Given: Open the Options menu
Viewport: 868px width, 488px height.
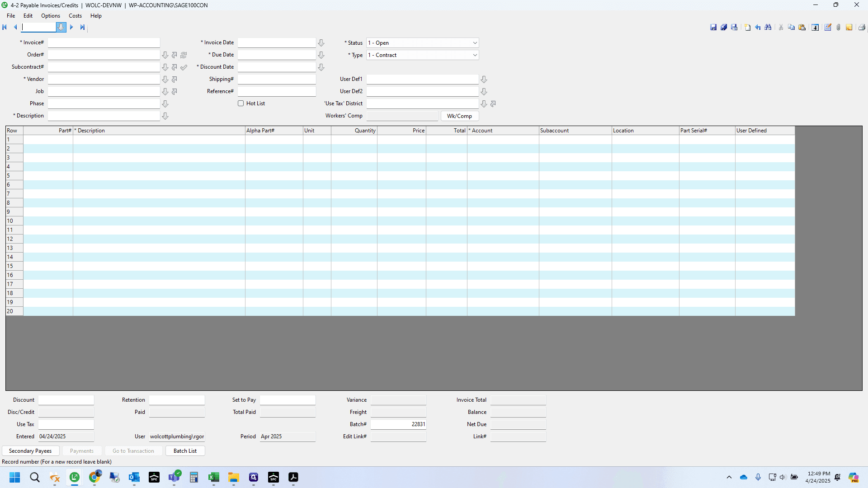Looking at the screenshot, I should (x=51, y=16).
